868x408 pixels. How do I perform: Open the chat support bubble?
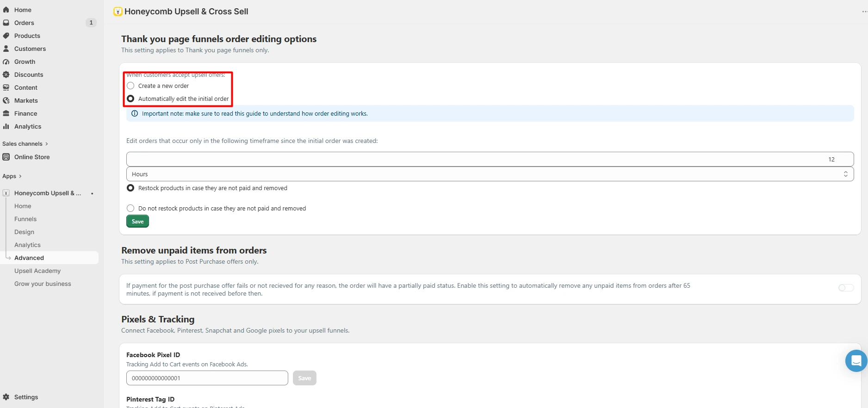pos(856,361)
